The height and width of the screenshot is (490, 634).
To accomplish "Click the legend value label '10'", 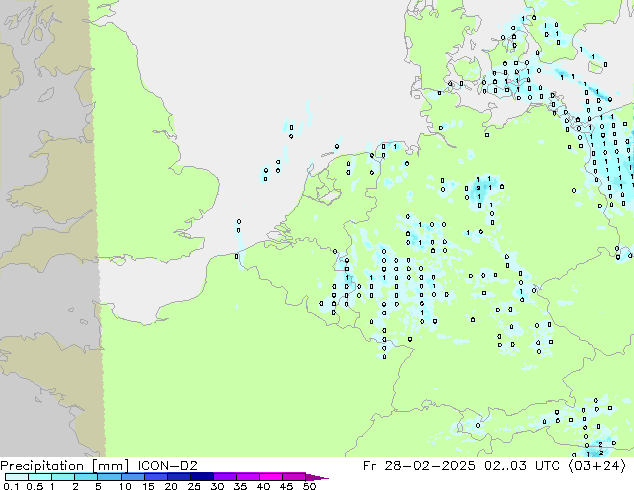I will click(x=124, y=486).
